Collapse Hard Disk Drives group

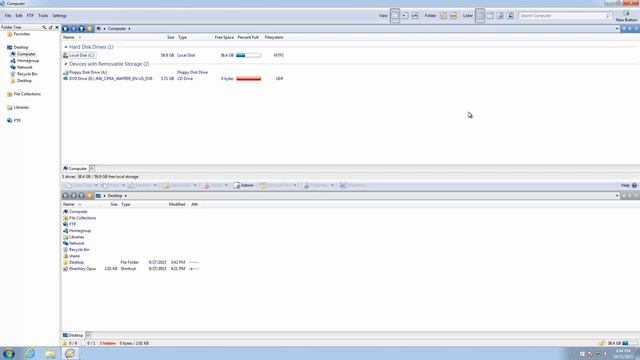66,47
